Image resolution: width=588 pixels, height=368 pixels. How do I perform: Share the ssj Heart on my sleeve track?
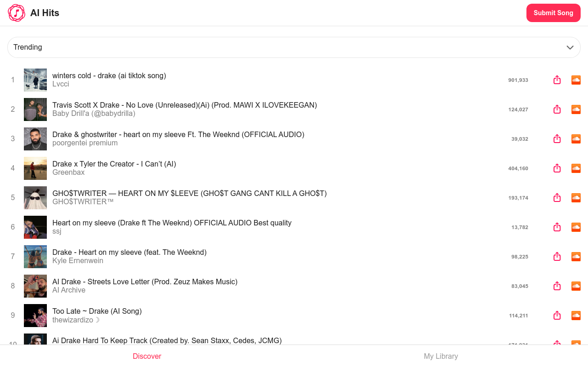click(557, 227)
